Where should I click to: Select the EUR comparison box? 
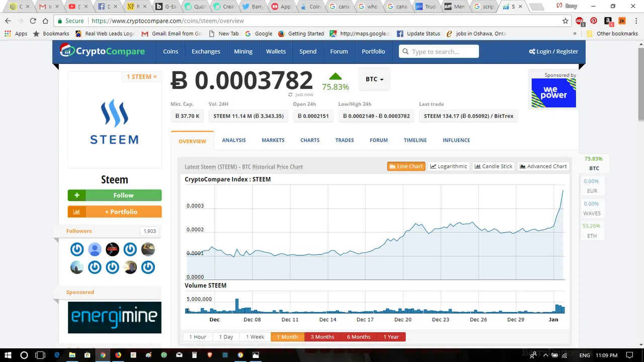(x=592, y=186)
